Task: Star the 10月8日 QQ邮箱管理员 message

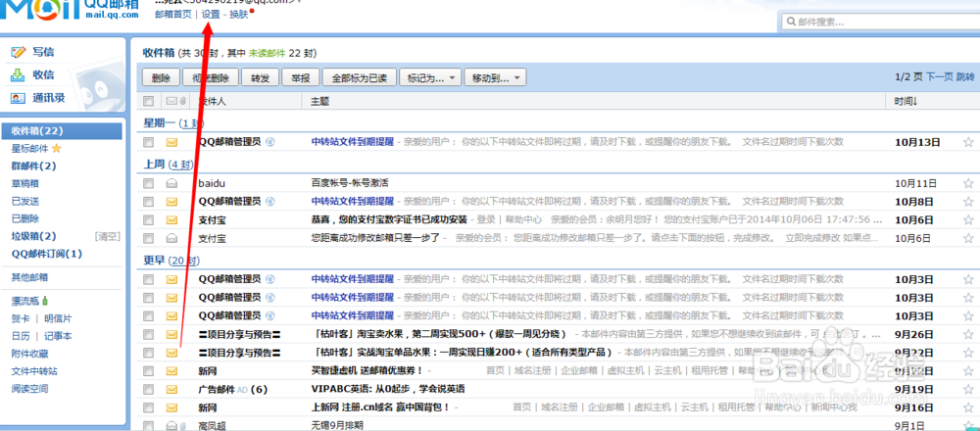Action: (x=968, y=202)
